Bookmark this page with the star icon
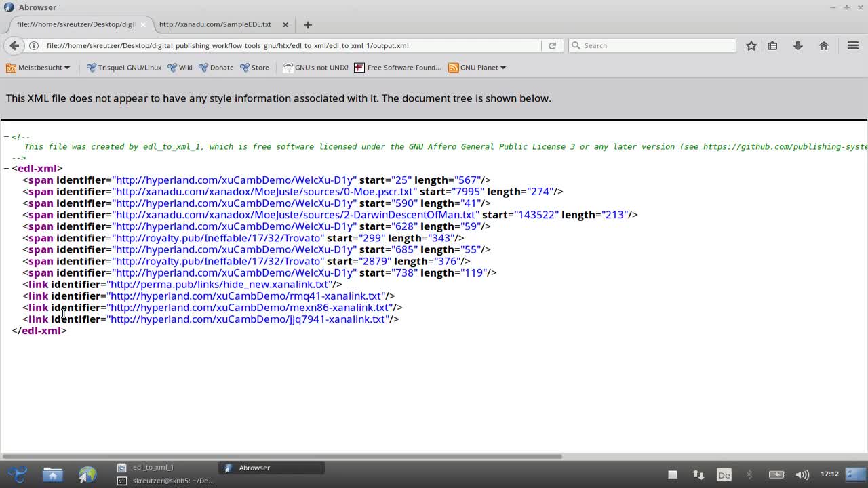Image resolution: width=868 pixels, height=488 pixels. (x=751, y=45)
